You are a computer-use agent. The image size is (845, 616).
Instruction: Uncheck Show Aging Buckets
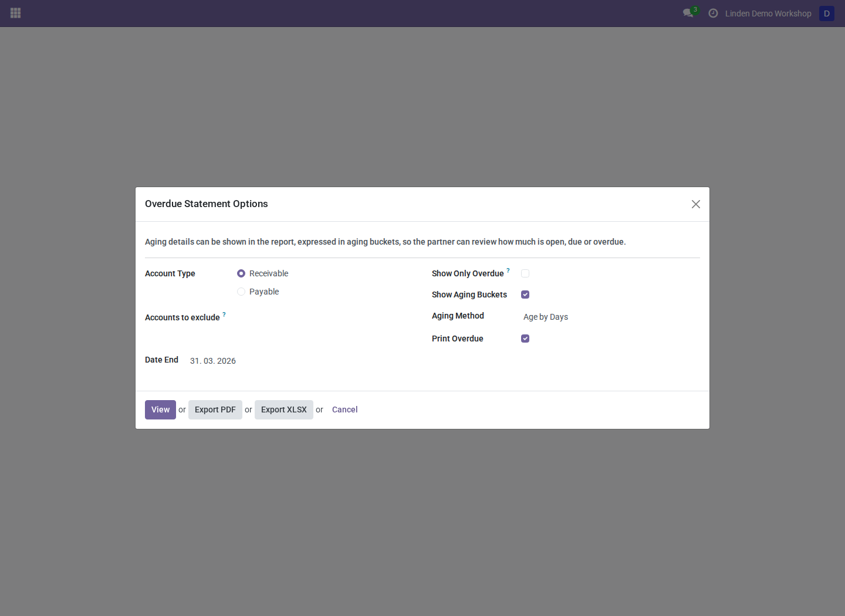point(525,295)
